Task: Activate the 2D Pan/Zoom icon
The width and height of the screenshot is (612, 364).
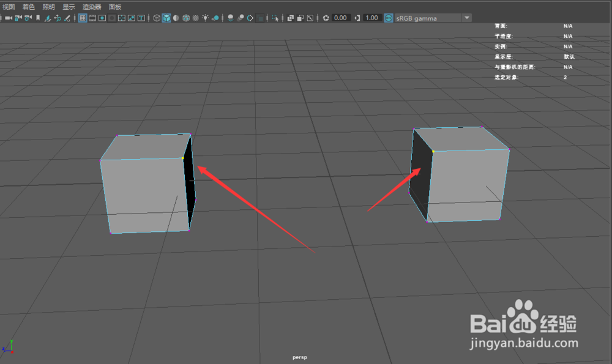Action: pyautogui.click(x=58, y=18)
